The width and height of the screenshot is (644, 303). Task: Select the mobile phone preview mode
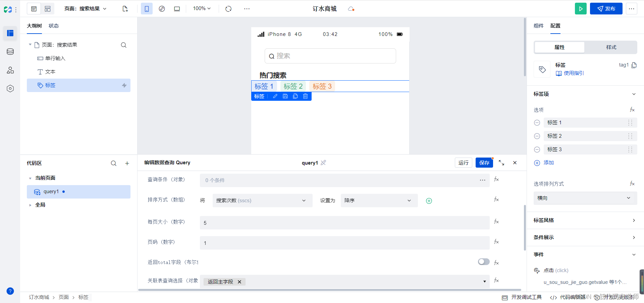(147, 9)
